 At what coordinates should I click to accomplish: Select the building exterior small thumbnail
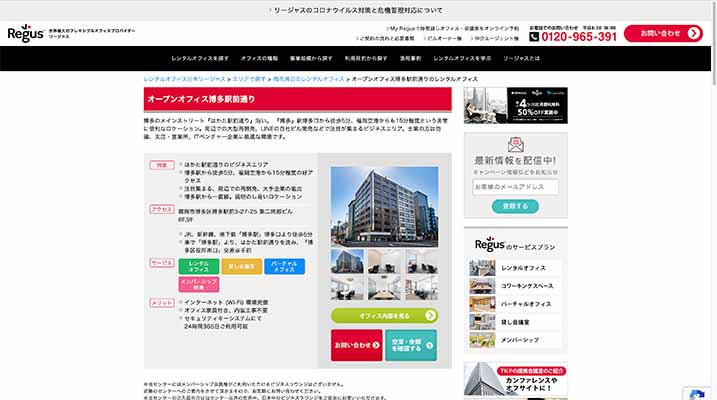tap(347, 261)
